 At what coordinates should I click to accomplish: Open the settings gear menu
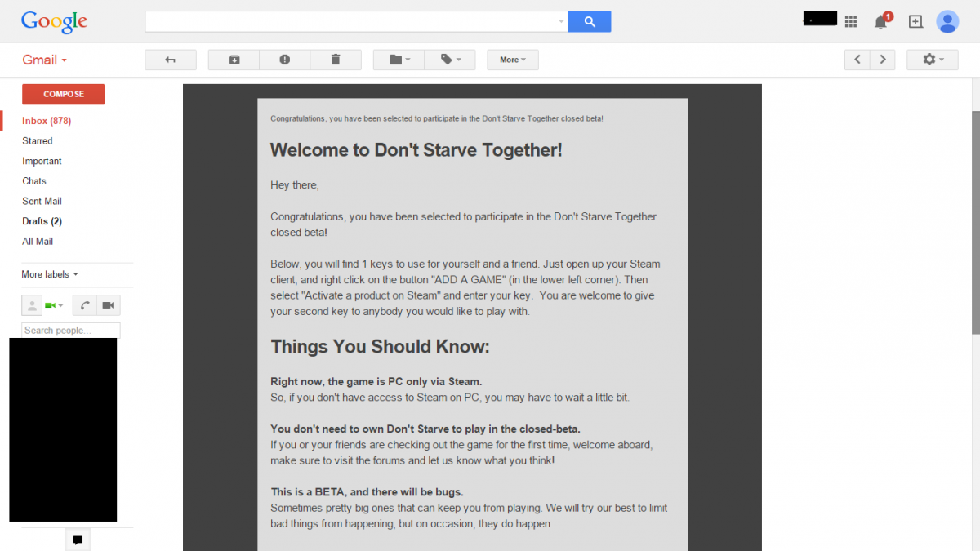coord(932,60)
